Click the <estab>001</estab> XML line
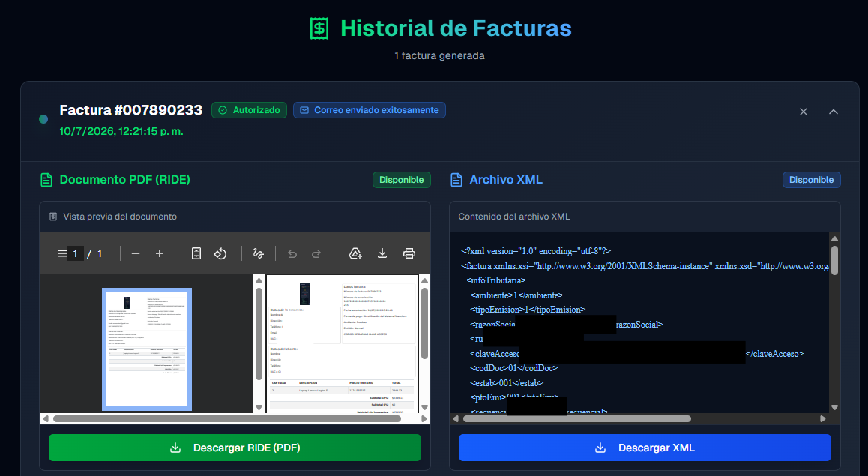This screenshot has height=476, width=868. (507, 382)
